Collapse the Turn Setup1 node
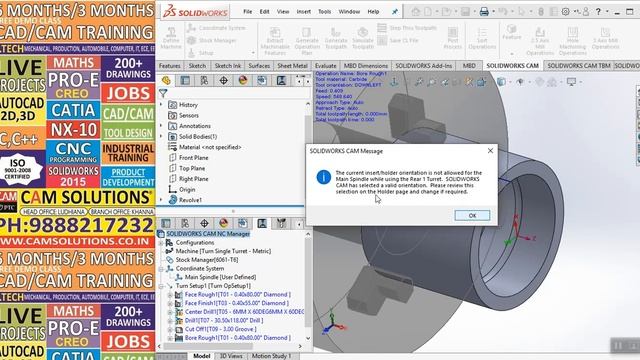 pyautogui.click(x=161, y=286)
